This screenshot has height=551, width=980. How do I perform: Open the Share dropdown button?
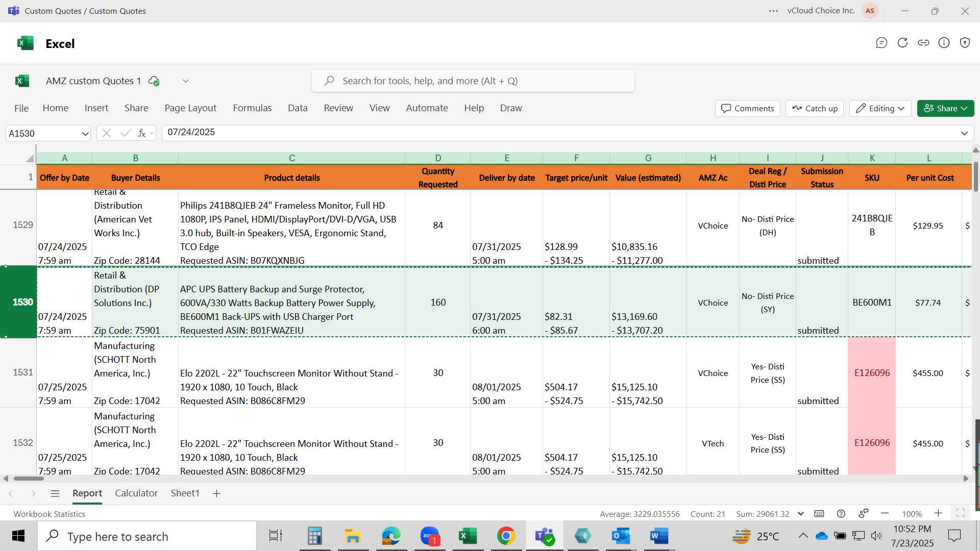(x=945, y=108)
